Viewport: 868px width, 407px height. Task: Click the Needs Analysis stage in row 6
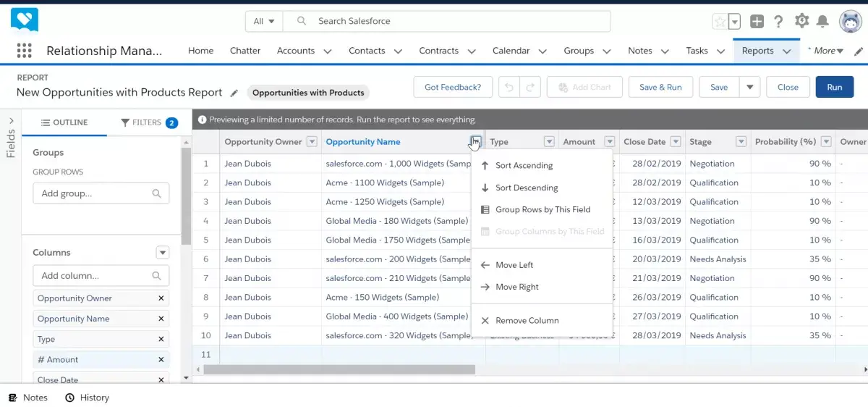coord(718,259)
